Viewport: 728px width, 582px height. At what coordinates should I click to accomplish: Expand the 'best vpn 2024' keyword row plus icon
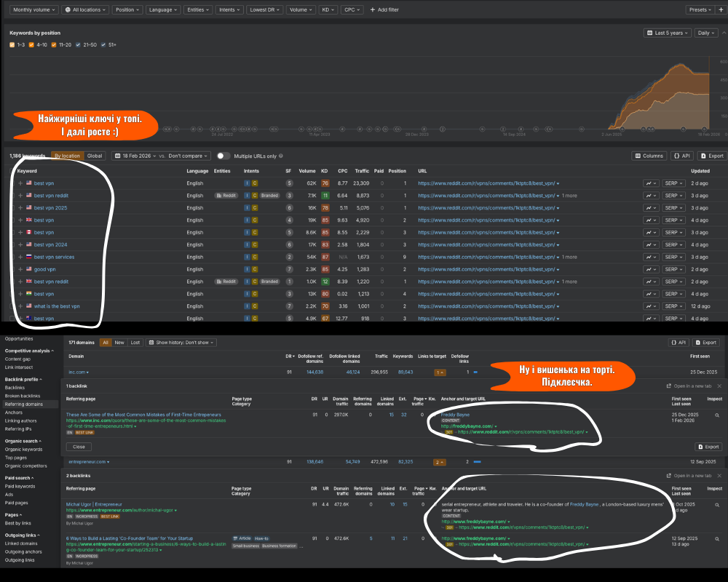20,244
